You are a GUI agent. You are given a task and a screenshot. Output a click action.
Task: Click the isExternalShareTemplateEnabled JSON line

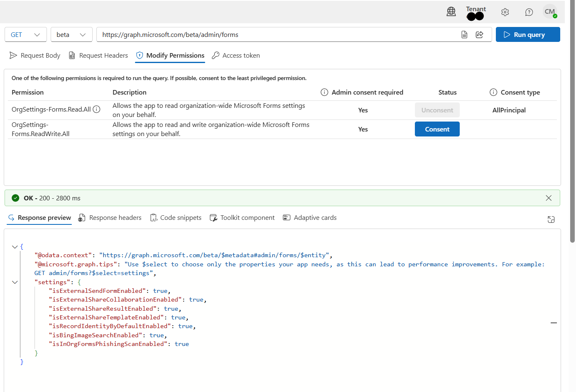click(118, 317)
